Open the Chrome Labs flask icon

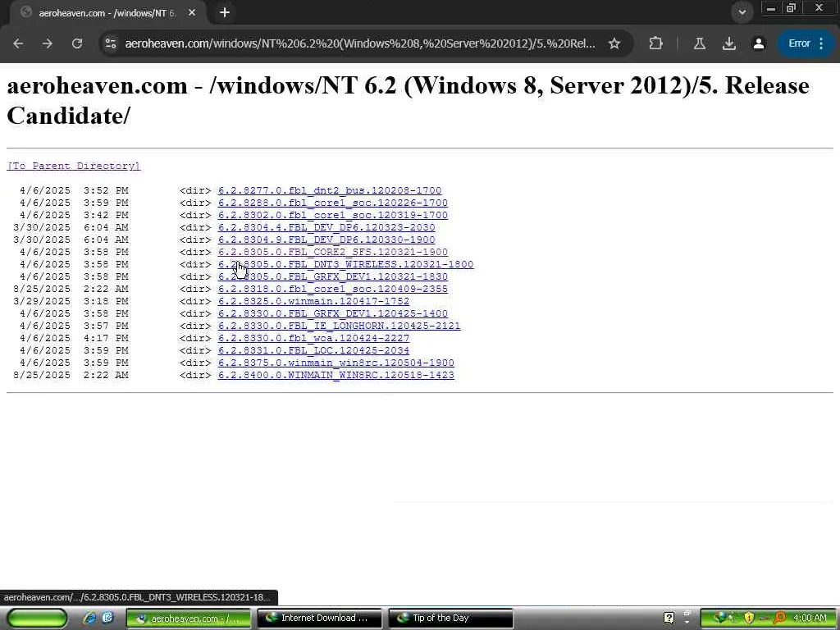699,43
